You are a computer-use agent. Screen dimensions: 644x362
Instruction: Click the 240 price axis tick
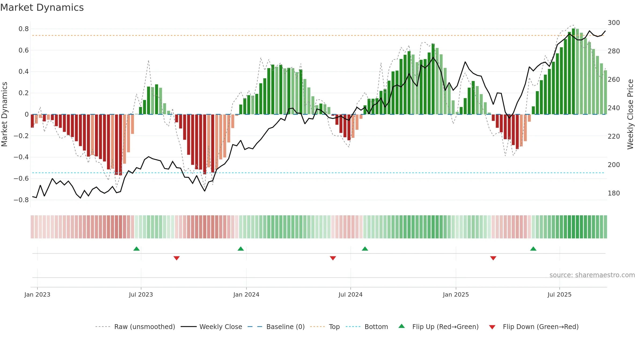coord(614,108)
